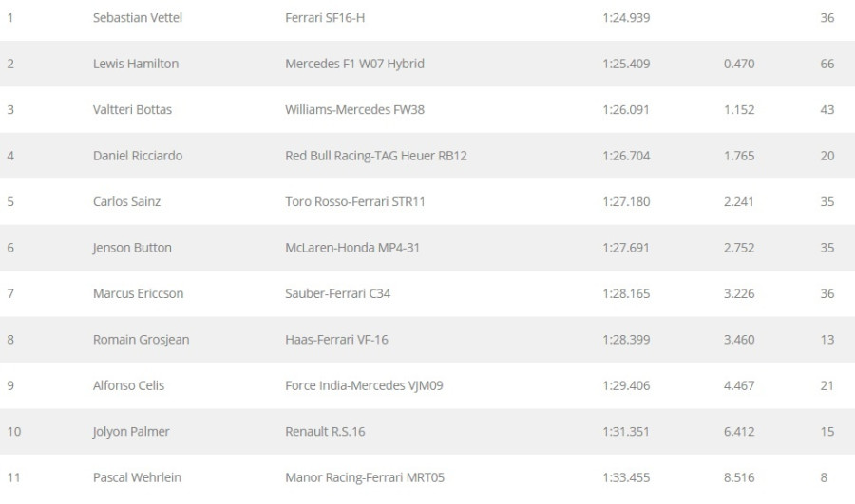Click Jolyon Palmer's name
This screenshot has height=504, width=855.
131,431
